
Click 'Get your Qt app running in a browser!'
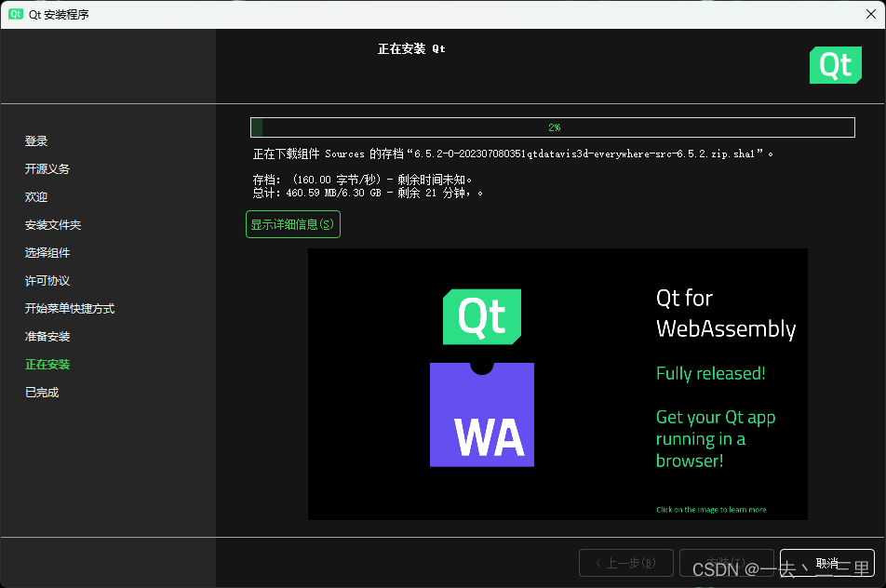[x=716, y=439]
